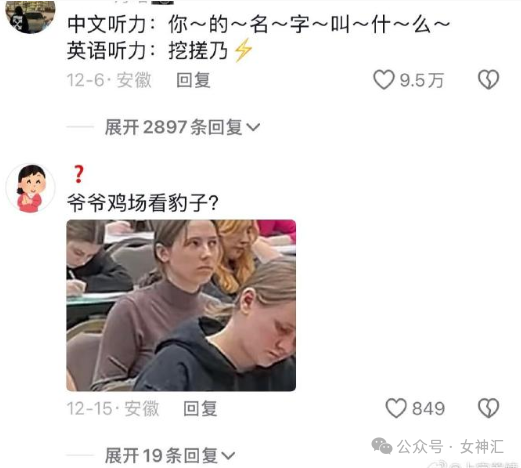
Task: Reply to the 12-6 安徽 comment
Action: coord(193,80)
